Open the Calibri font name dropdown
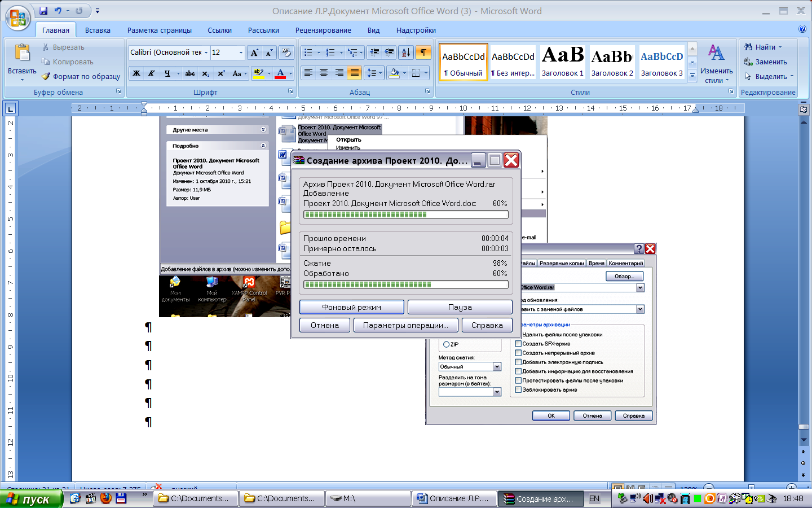Image resolution: width=812 pixels, height=508 pixels. (206, 52)
